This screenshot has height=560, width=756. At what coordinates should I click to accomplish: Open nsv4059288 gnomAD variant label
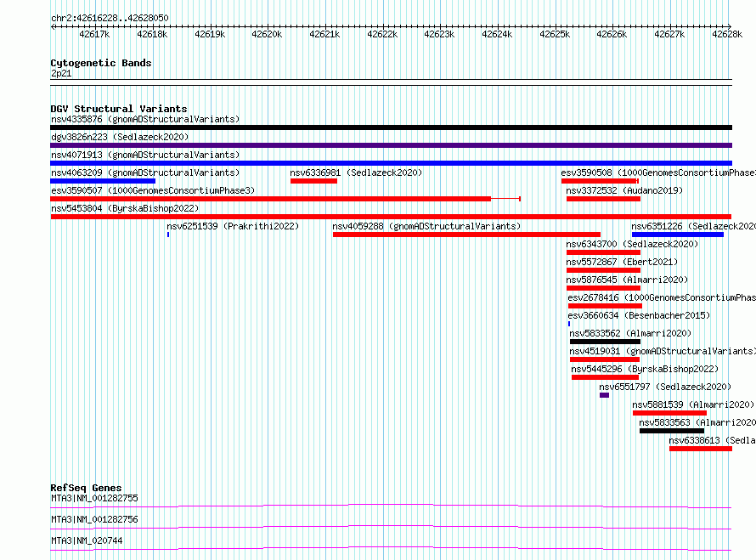click(426, 226)
